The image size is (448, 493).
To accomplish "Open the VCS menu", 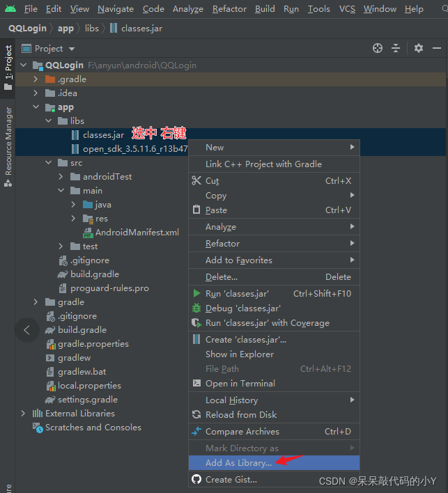I will [x=347, y=9].
